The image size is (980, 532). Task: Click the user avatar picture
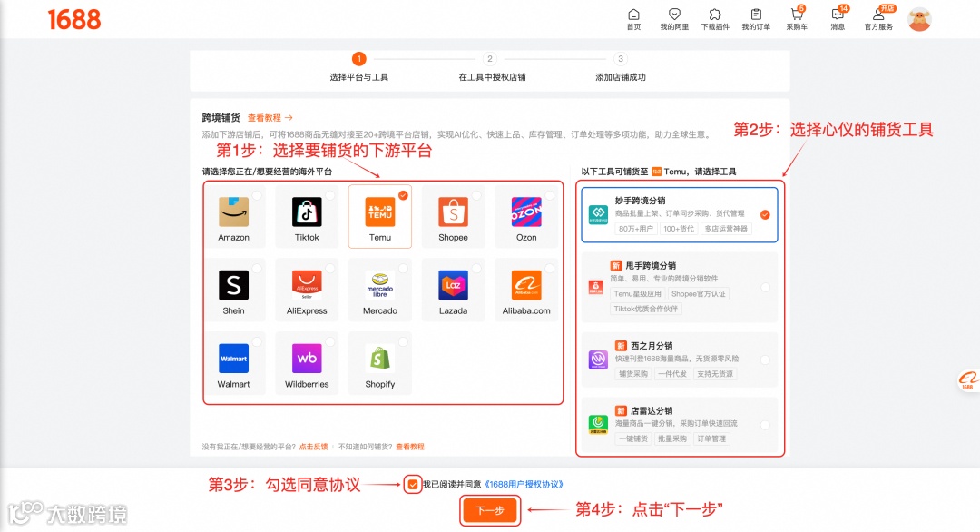click(919, 19)
